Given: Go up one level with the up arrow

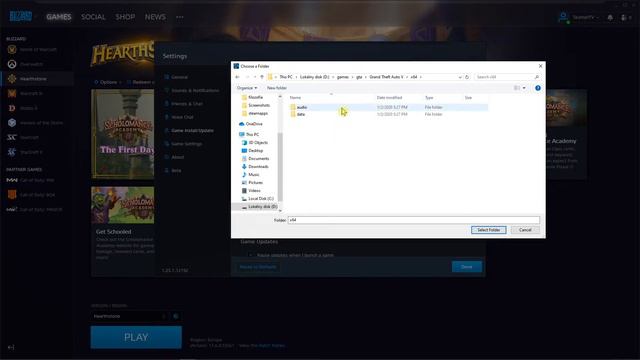Looking at the screenshot, I should tap(262, 77).
